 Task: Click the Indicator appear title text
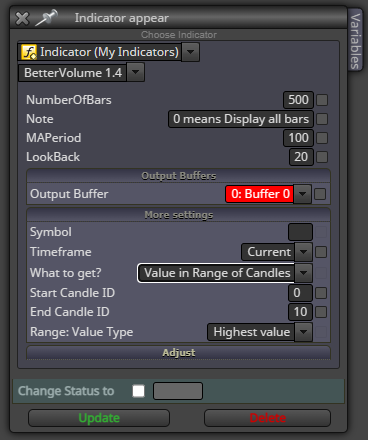pos(122,18)
